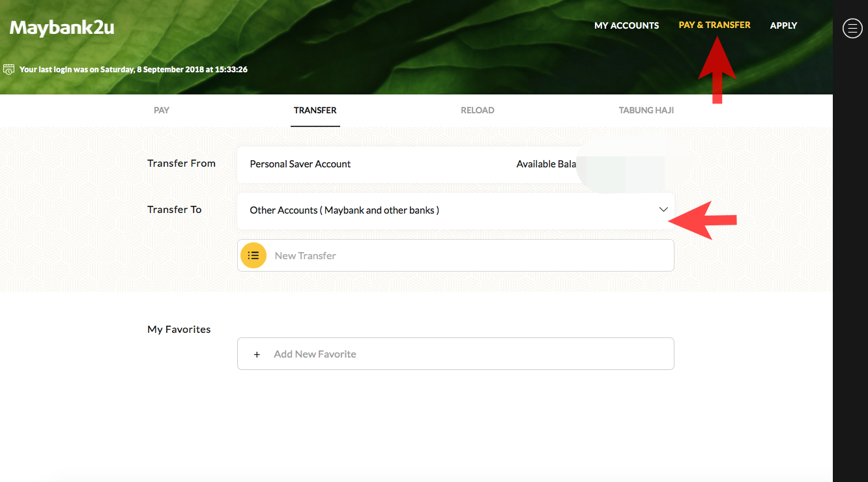Open the Apply menu
868x482 pixels.
[783, 25]
